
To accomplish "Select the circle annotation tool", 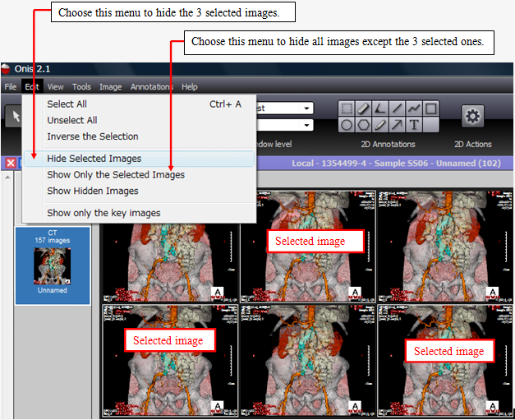I will [x=347, y=125].
